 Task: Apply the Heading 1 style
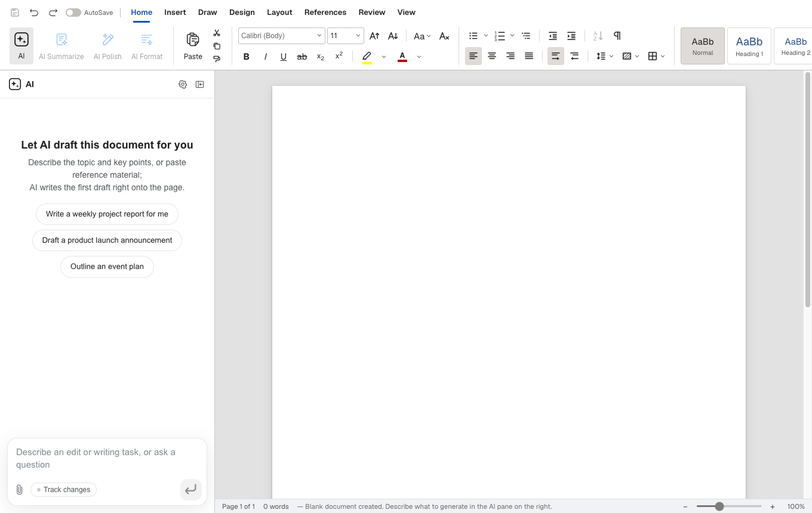(x=749, y=46)
